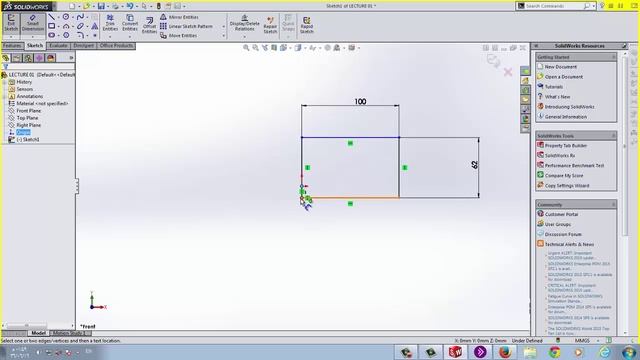Open the FeatureManager design tree tab
The width and height of the screenshot is (640, 360).
click(x=6, y=58)
